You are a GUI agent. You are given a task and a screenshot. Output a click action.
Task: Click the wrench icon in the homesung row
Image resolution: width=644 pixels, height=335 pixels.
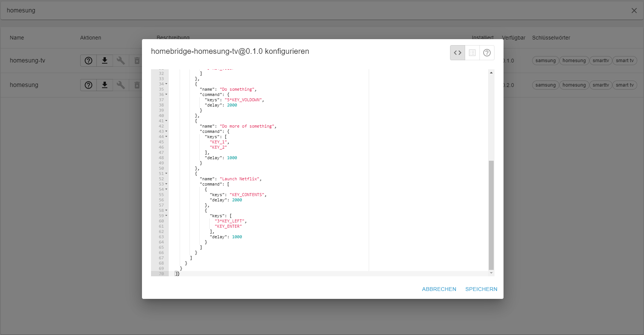point(121,85)
